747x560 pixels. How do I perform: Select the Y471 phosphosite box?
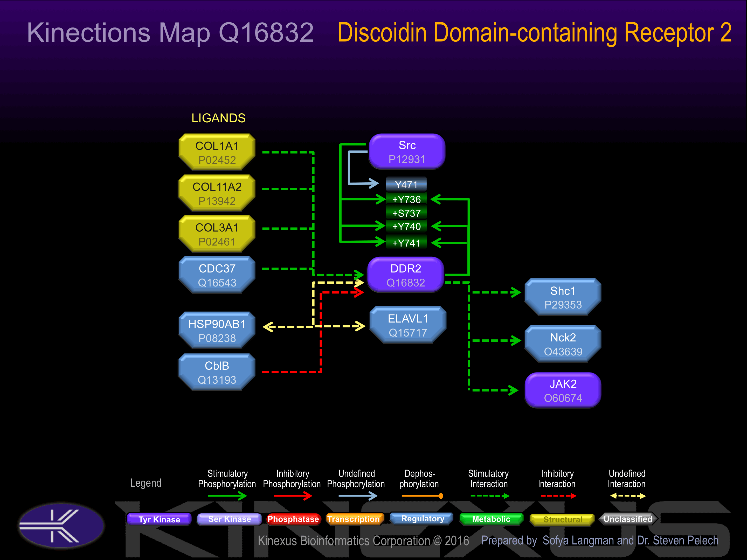[x=406, y=185]
